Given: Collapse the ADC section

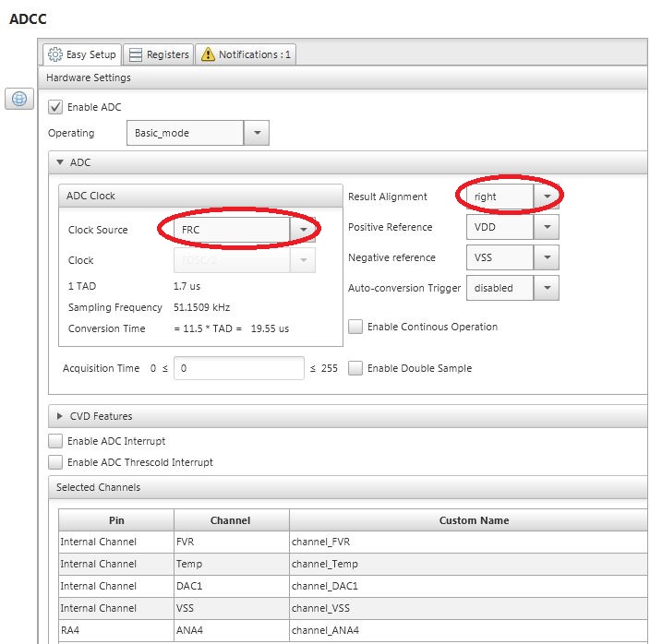Looking at the screenshot, I should pos(59,162).
